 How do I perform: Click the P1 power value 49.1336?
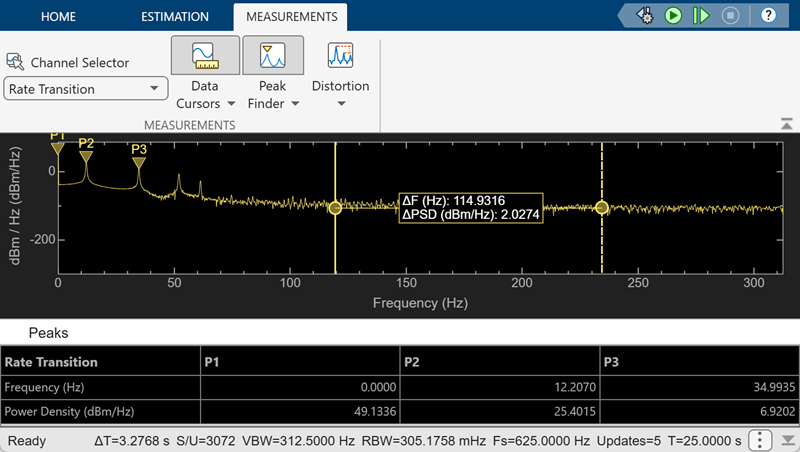(x=375, y=411)
